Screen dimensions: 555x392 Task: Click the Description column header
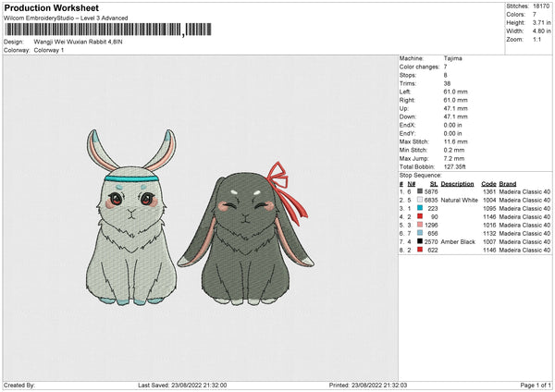pos(457,184)
